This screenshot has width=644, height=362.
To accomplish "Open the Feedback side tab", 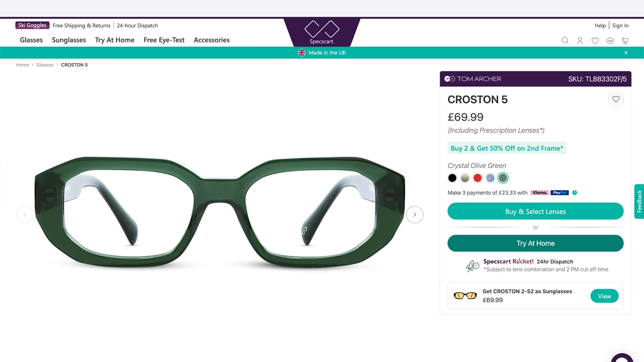I will click(639, 201).
